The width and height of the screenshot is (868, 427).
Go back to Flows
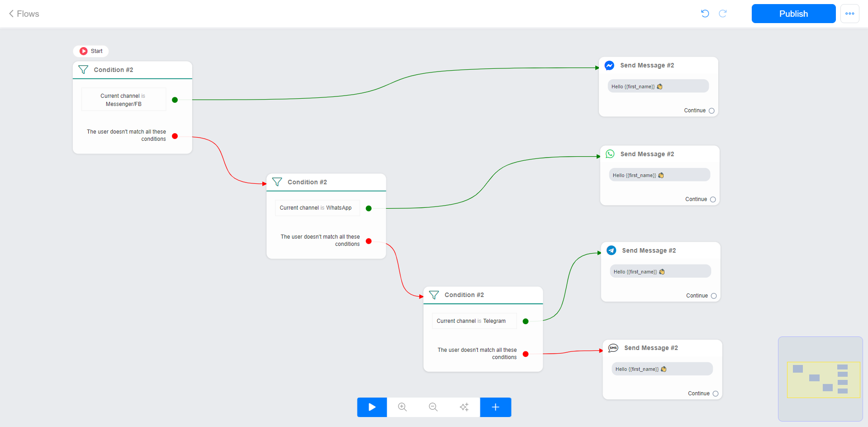23,14
